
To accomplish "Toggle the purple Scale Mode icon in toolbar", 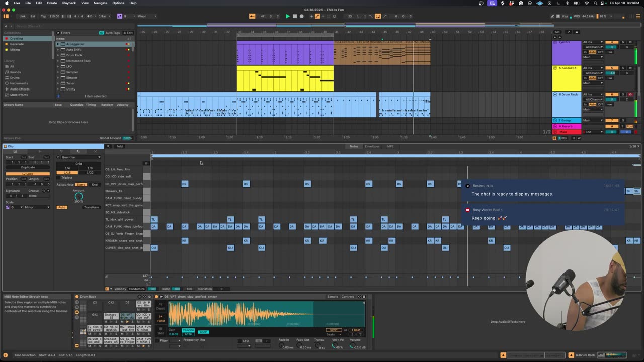I will coord(120,16).
